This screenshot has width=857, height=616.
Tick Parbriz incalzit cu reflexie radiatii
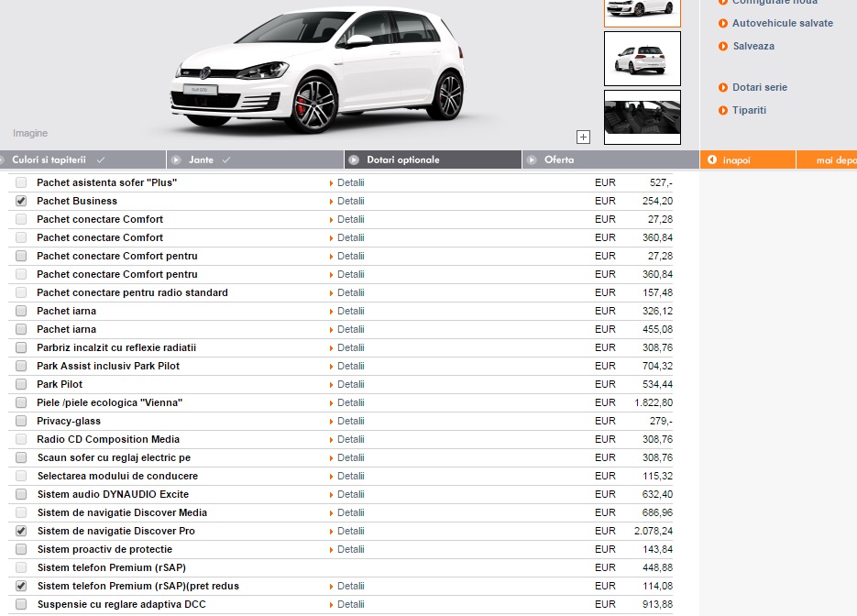tap(21, 347)
